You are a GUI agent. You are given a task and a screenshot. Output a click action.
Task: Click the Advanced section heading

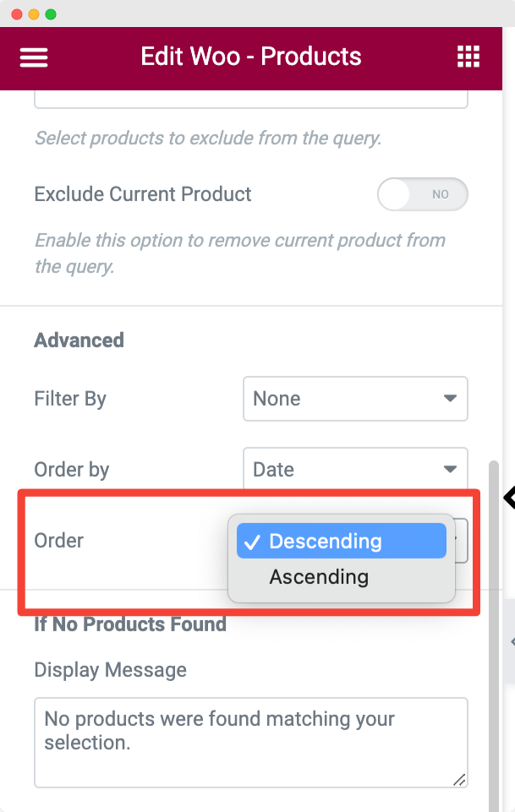[x=79, y=341]
